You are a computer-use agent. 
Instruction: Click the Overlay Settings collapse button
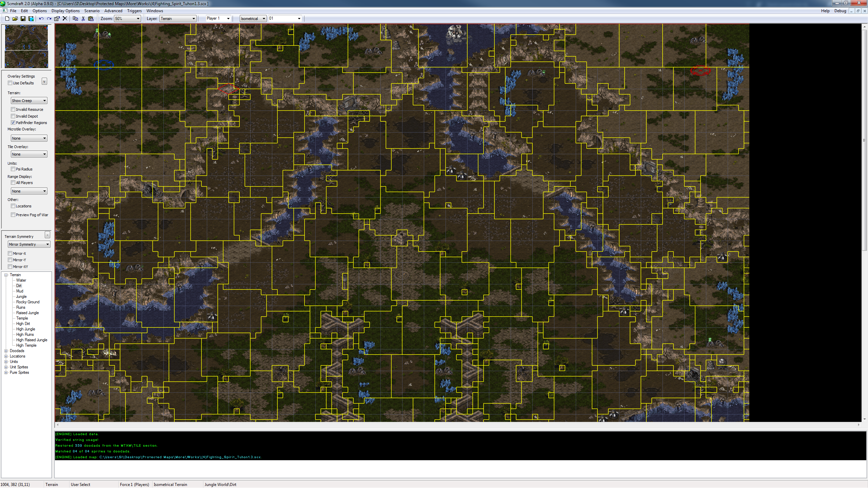pos(44,81)
